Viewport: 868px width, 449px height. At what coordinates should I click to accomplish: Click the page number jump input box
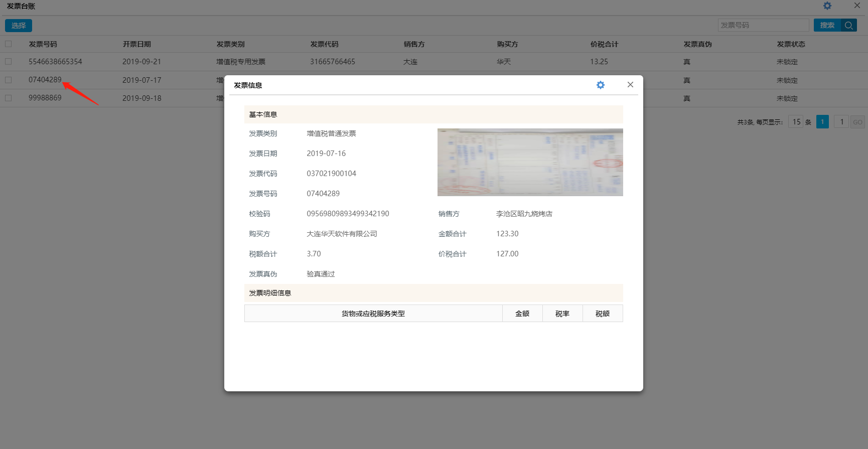click(841, 122)
